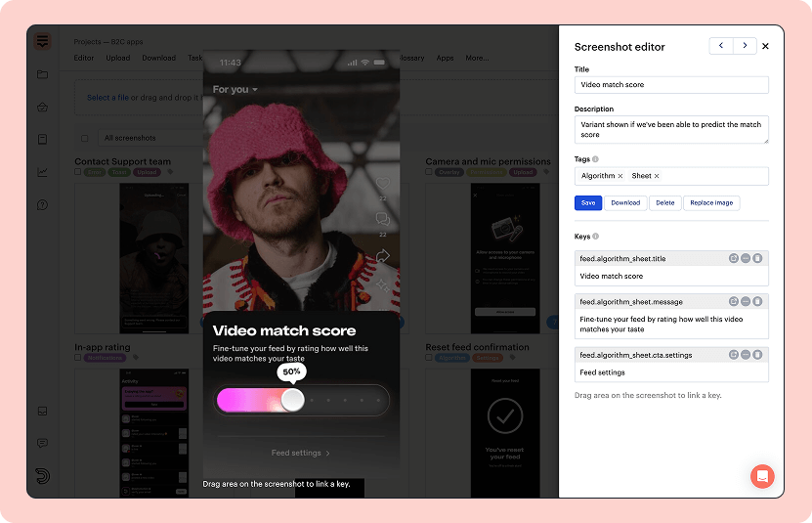Image resolution: width=812 pixels, height=523 pixels.
Task: Delete the feed.algorithm_sheet.title key link
Action: click(x=757, y=258)
